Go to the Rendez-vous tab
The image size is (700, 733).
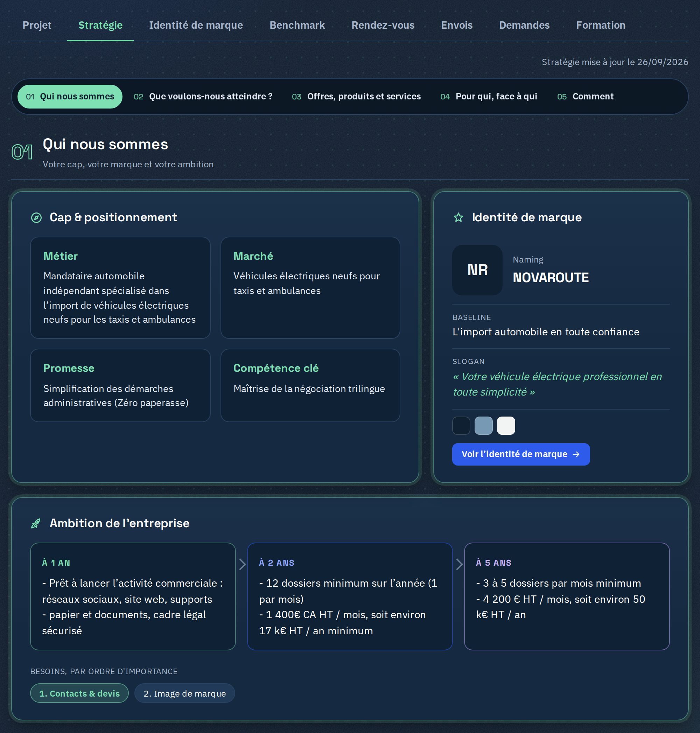pos(383,25)
